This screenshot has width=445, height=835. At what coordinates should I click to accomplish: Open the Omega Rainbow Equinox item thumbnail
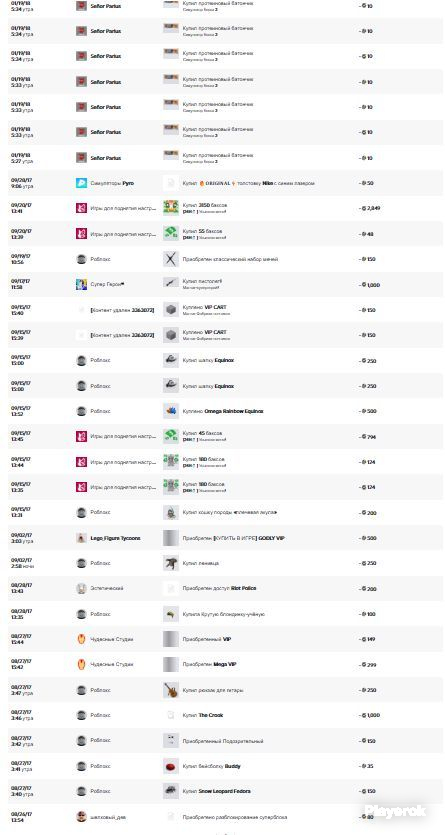[x=171, y=411]
